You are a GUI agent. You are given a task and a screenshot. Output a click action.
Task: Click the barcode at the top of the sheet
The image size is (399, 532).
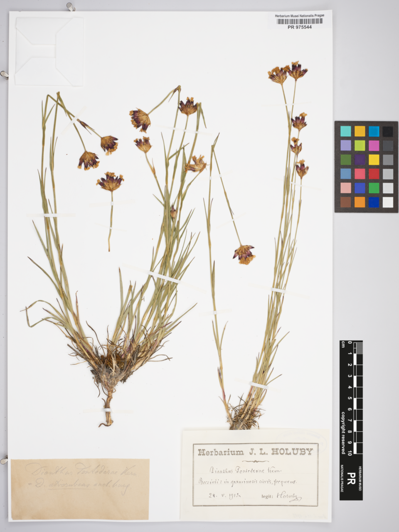coord(299,21)
